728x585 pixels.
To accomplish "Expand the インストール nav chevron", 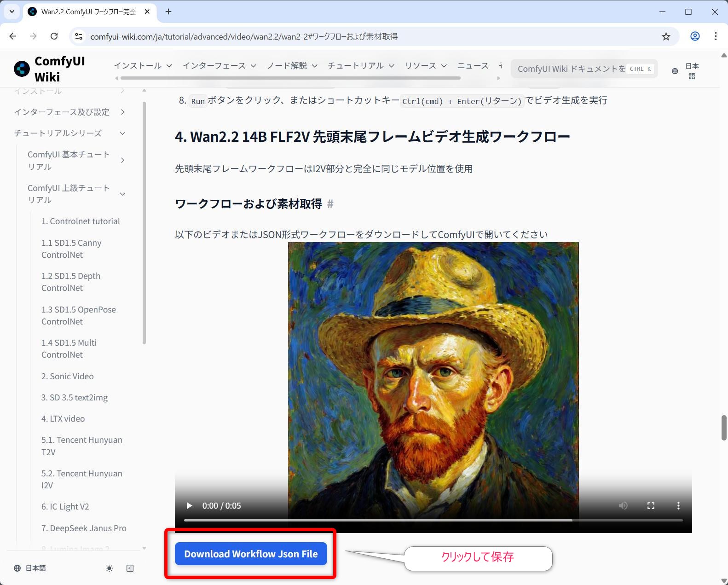I will [x=169, y=66].
